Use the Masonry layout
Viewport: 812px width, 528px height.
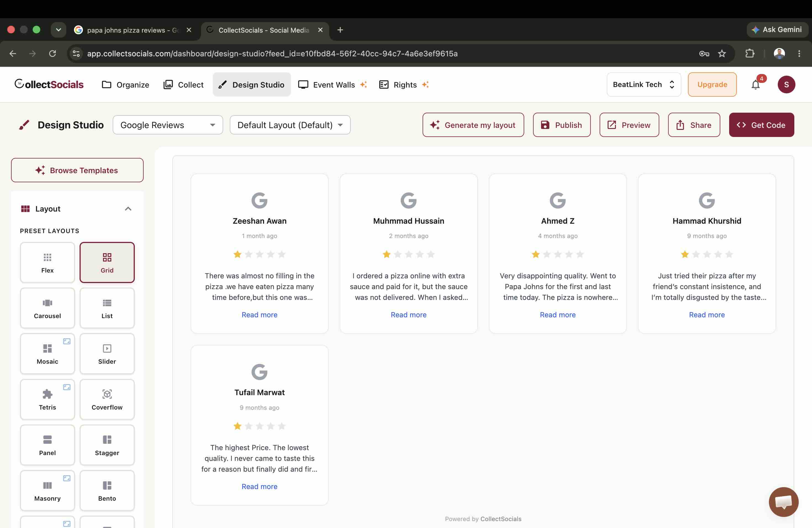(48, 491)
